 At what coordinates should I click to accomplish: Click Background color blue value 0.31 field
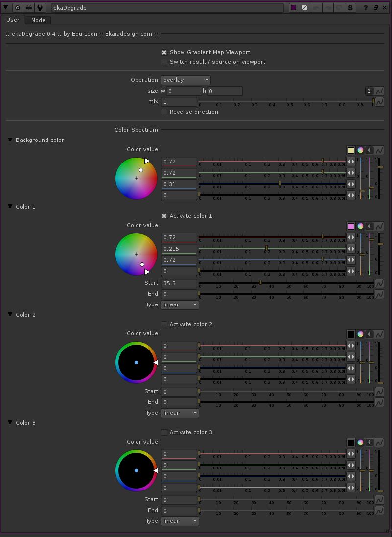point(179,184)
